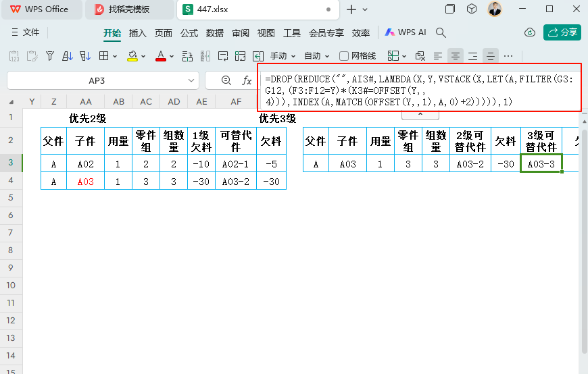Select the 2级可替代件 header cell

470,141
